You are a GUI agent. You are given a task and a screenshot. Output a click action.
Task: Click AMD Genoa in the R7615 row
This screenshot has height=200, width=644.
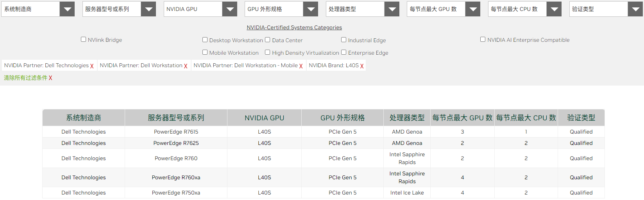[x=407, y=132]
